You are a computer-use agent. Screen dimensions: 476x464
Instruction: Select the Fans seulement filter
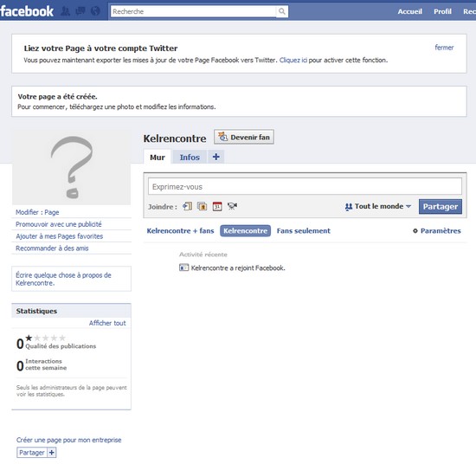tap(303, 231)
